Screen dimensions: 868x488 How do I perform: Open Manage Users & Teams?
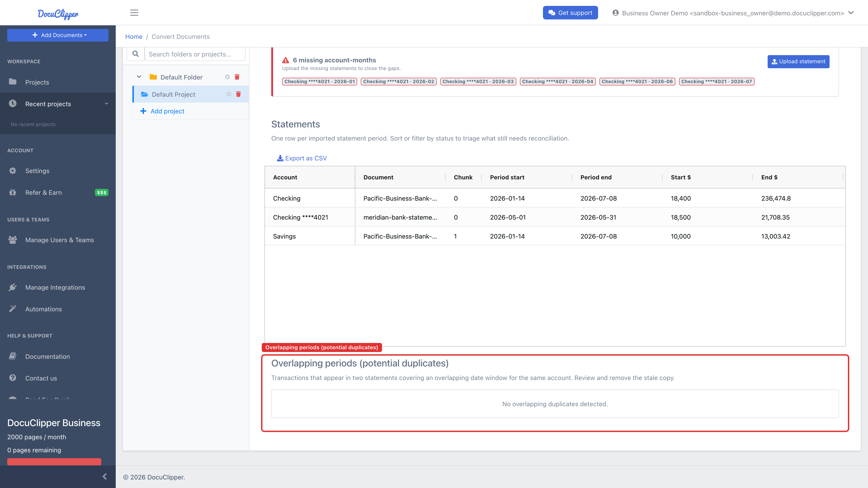[60, 240]
